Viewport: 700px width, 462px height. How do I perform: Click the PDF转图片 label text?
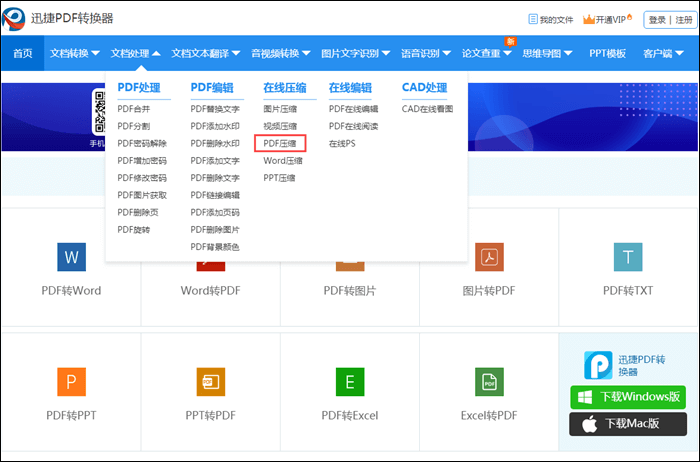click(350, 291)
